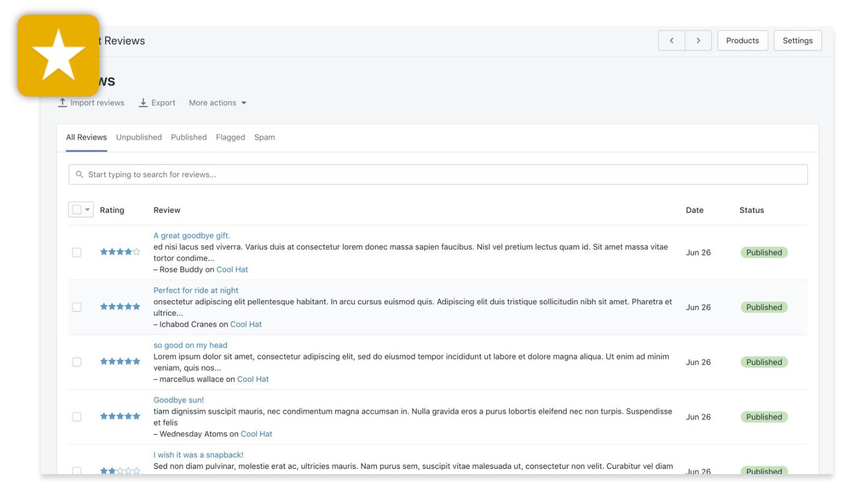The height and width of the screenshot is (492, 868).
Task: Click the star rating for Goodbye sun!
Action: coord(120,416)
